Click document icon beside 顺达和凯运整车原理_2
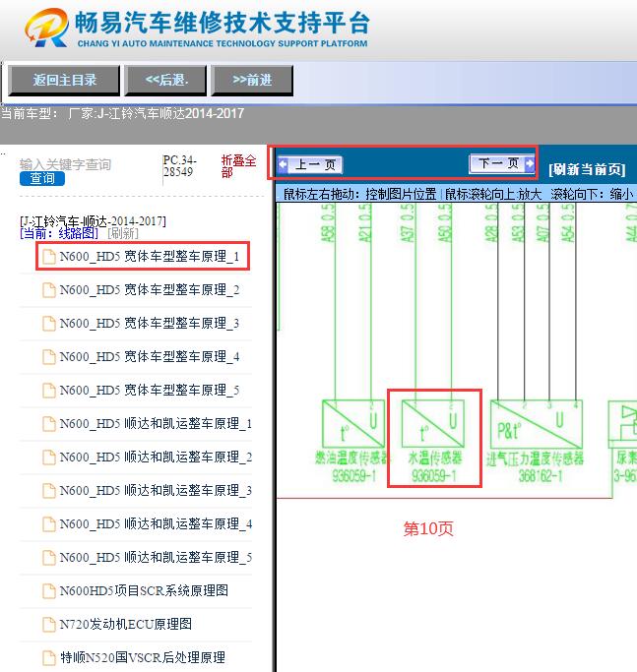Screen dimensions: 637x672 pyautogui.click(x=49, y=457)
